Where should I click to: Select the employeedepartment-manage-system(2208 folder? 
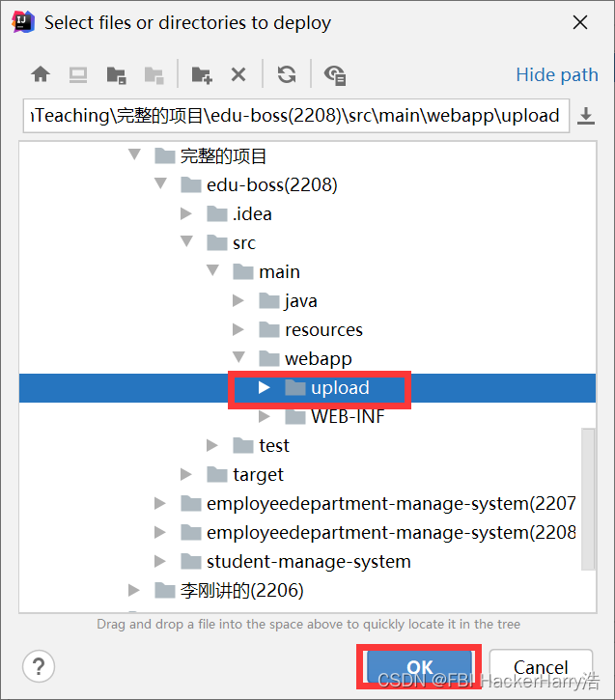378,533
